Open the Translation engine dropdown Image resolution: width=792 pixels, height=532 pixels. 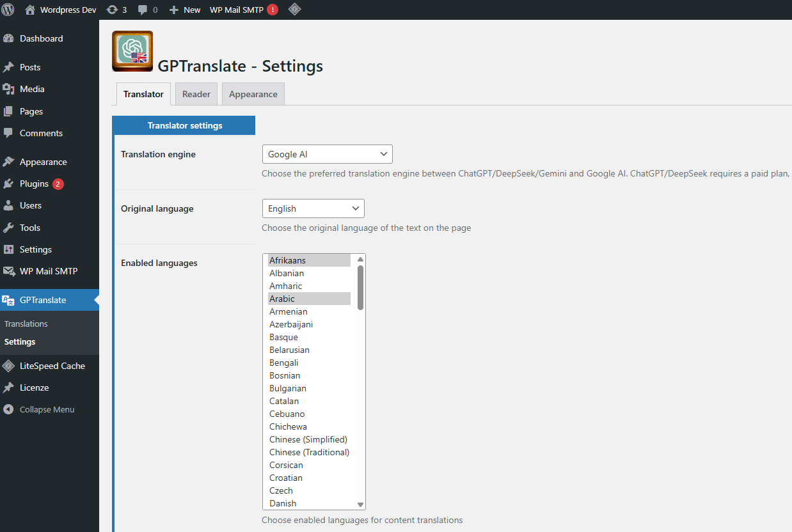(x=328, y=154)
